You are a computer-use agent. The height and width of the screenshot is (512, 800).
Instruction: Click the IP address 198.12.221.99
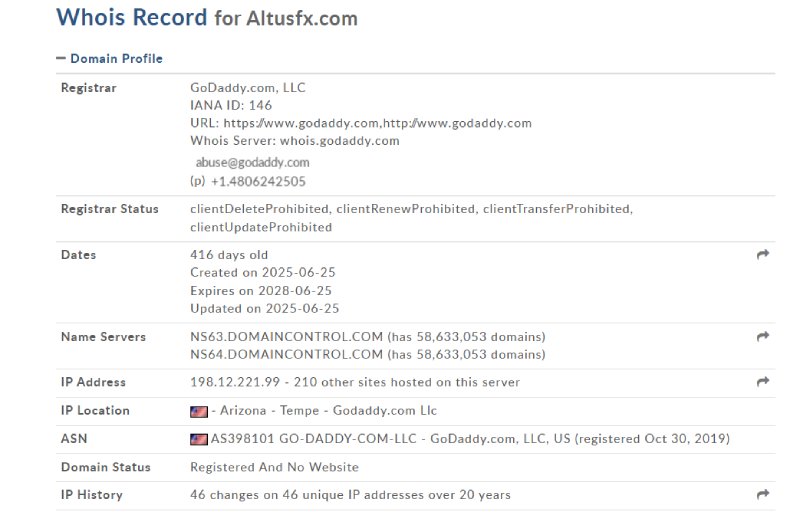coord(235,382)
